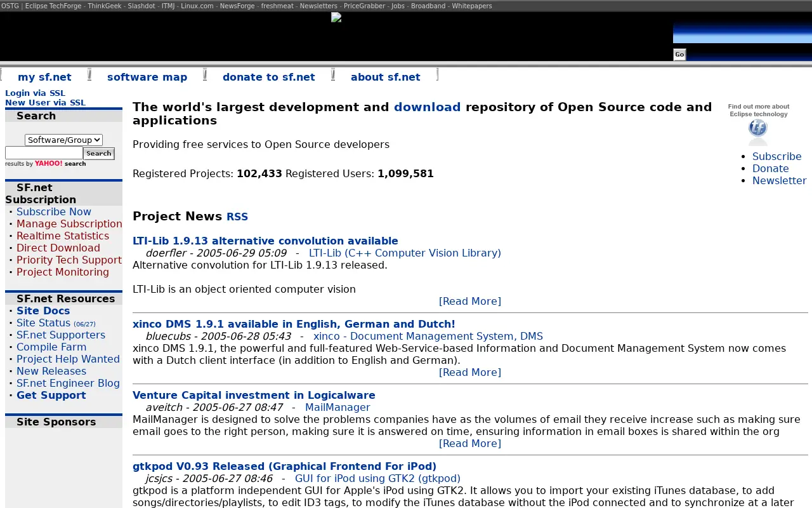Click Site Status
812x508 pixels.
pos(43,323)
